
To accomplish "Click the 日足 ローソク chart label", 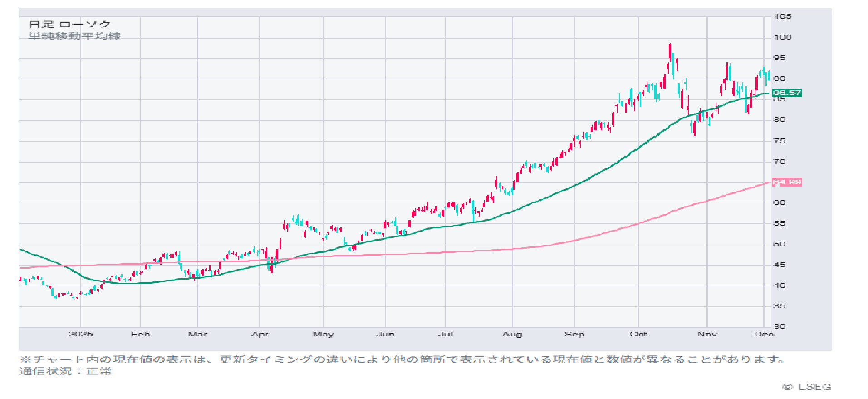I will click(70, 25).
